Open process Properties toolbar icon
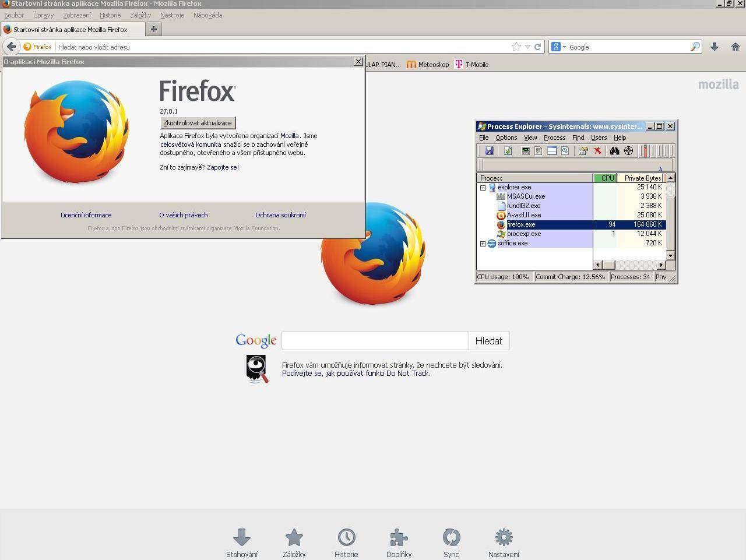 pos(583,151)
